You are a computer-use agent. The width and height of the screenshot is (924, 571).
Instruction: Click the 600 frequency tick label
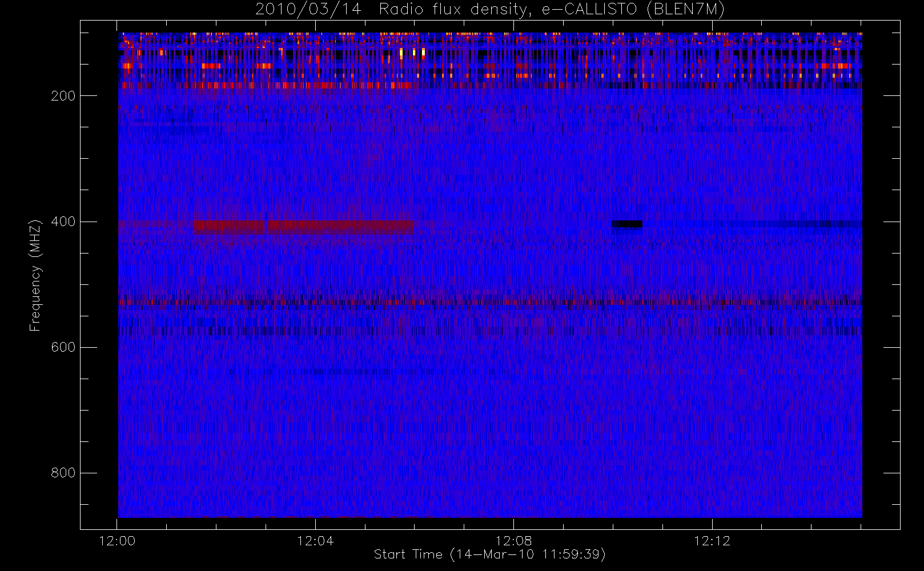[63, 347]
